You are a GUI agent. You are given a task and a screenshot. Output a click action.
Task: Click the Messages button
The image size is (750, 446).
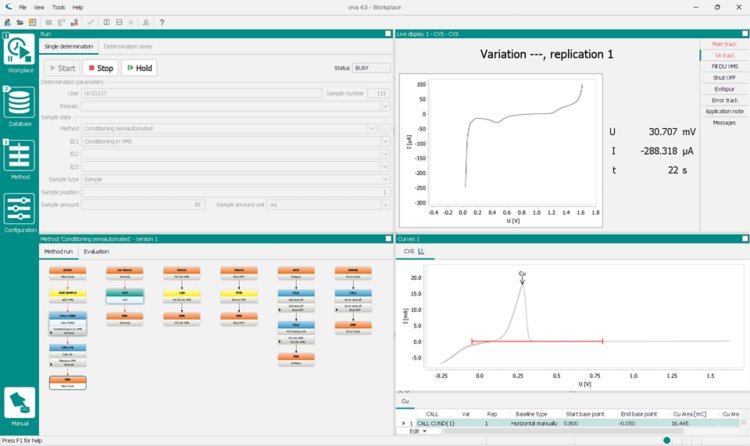point(724,123)
